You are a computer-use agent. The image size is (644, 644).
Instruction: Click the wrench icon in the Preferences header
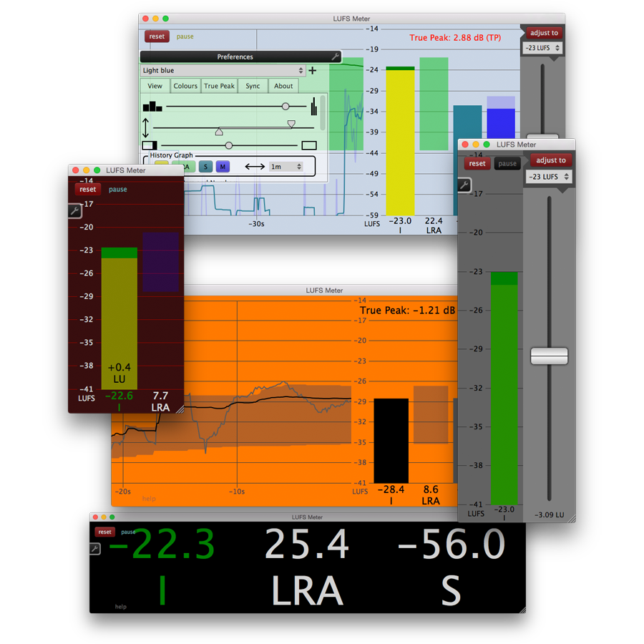[335, 57]
